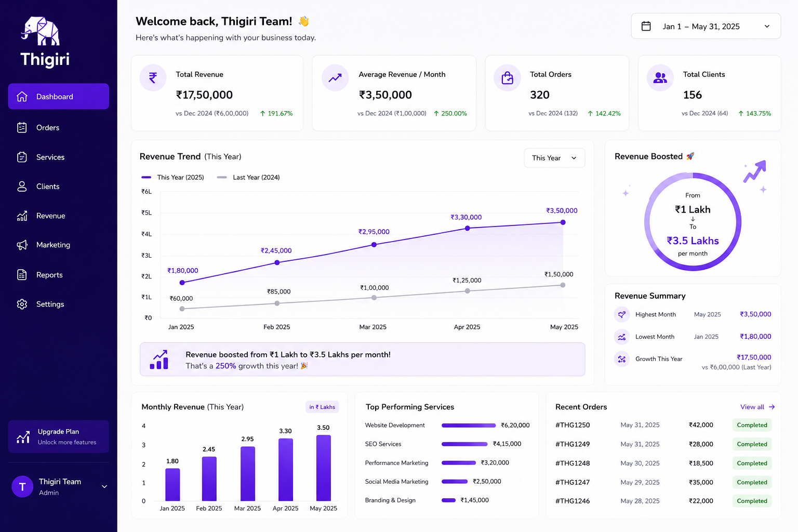Viewport: 798px width, 532px height.
Task: Open the Reports section
Action: pyautogui.click(x=59, y=275)
